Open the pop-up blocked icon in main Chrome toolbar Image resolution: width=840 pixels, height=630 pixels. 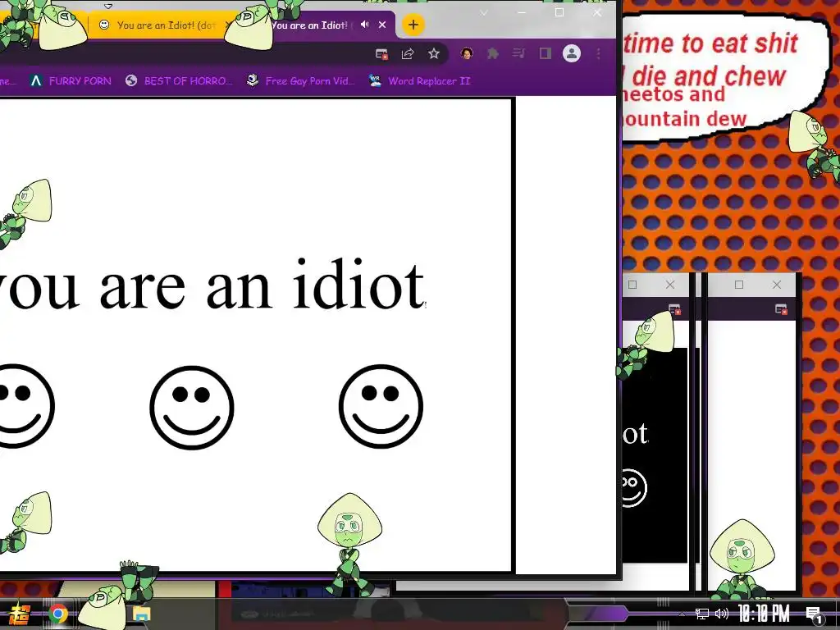point(381,53)
